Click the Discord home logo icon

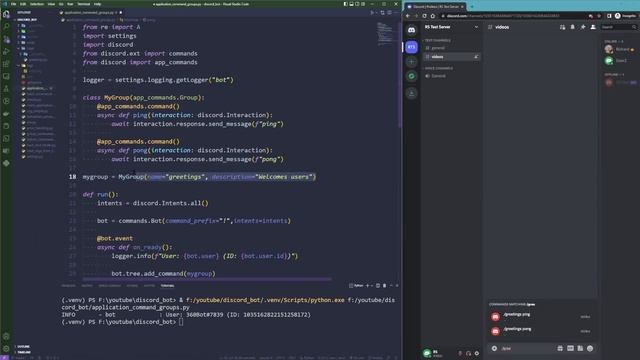click(411, 30)
